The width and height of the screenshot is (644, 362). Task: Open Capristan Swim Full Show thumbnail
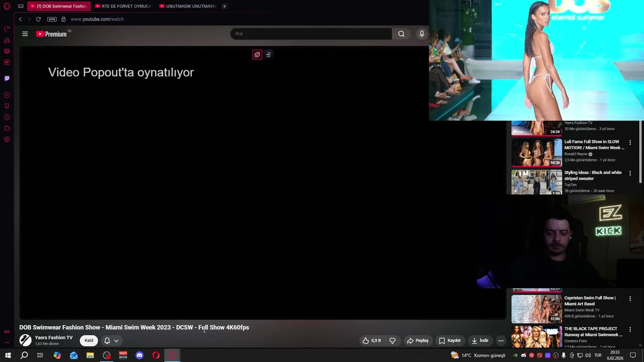537,309
